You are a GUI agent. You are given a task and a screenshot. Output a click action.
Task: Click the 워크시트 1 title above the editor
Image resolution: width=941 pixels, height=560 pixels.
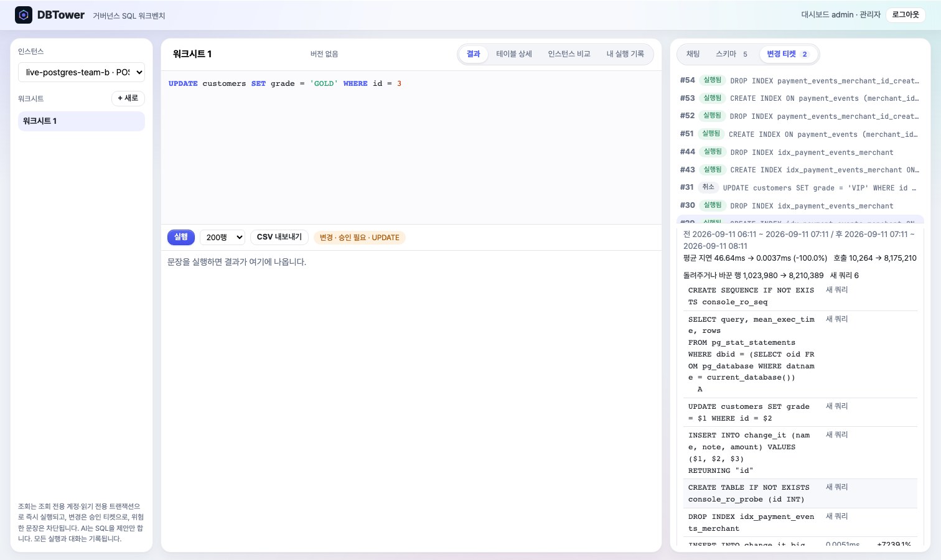tap(192, 54)
